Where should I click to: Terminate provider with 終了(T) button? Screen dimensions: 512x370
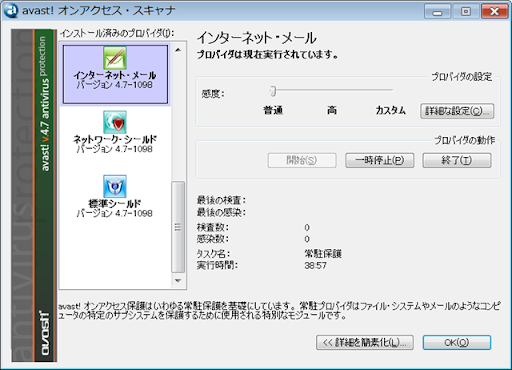click(x=457, y=160)
